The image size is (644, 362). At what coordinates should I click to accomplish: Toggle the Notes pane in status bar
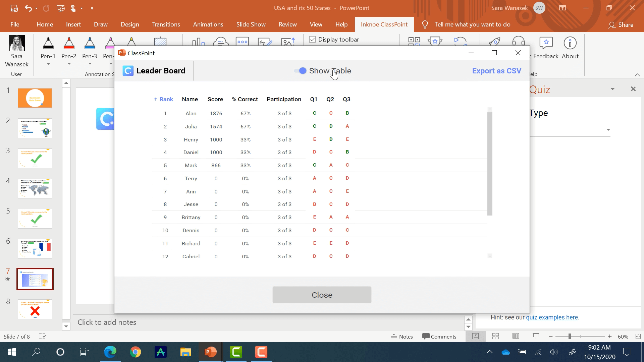[402, 337]
